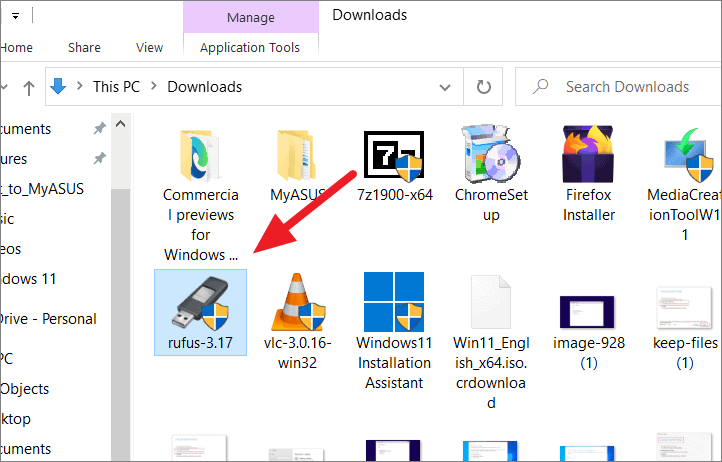Open the Share ribbon tab
722x462 pixels.
point(84,47)
